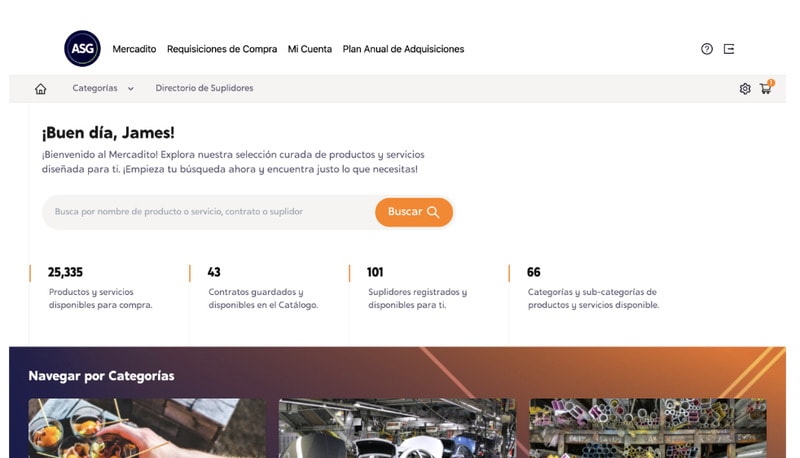Click the ASG logo
The width and height of the screenshot is (800, 458).
click(x=82, y=49)
